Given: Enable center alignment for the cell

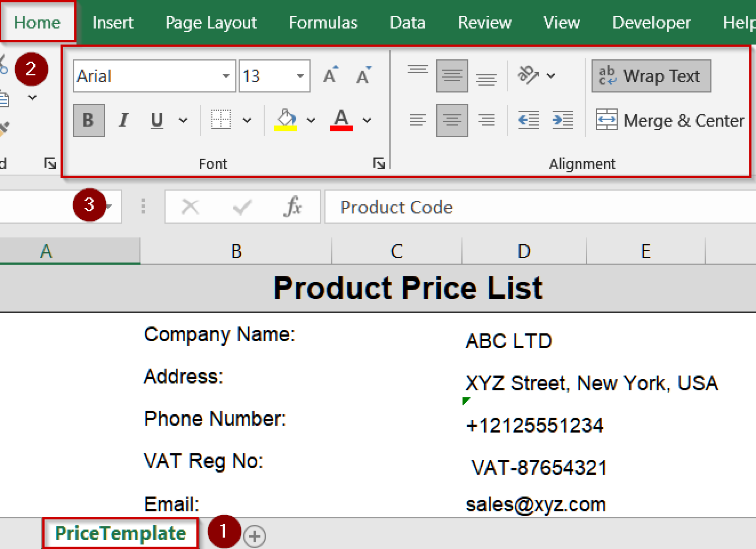Looking at the screenshot, I should click(x=451, y=119).
